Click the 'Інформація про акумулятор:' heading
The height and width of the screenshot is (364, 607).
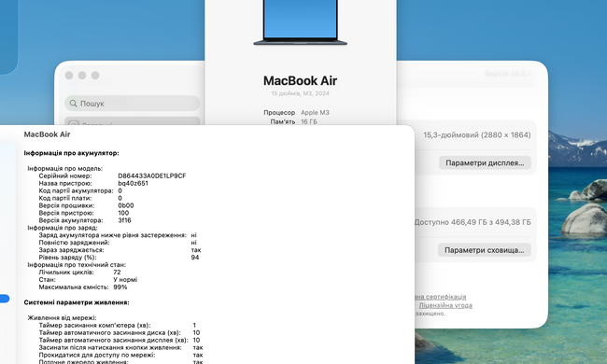click(x=71, y=153)
